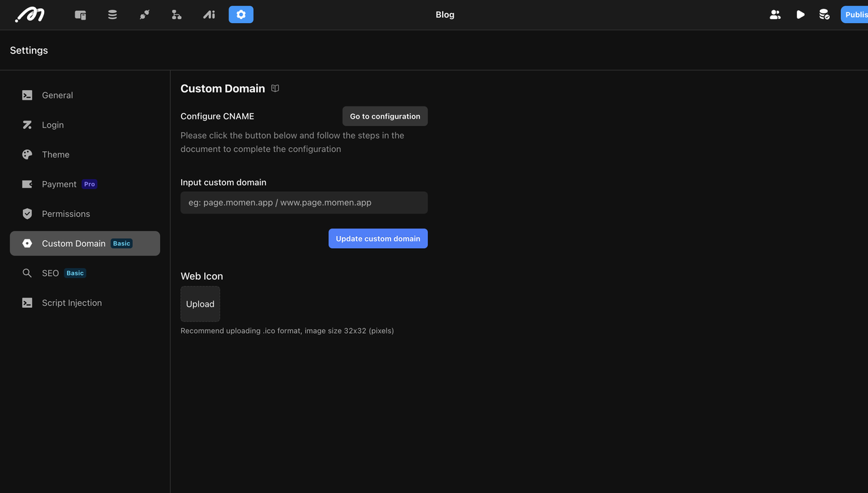868x493 pixels.
Task: Click the preview play icon
Action: [800, 14]
